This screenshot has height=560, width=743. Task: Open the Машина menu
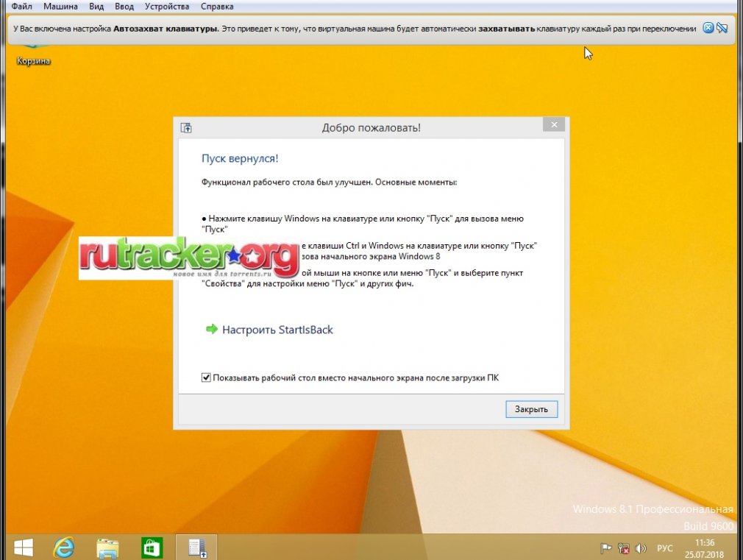tap(60, 7)
